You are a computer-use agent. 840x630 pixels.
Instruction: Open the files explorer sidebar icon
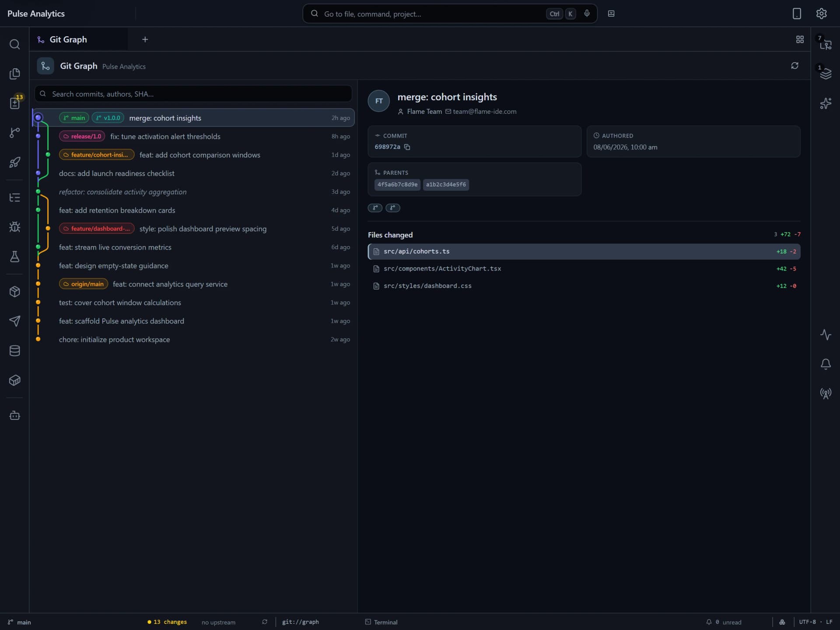pos(14,74)
